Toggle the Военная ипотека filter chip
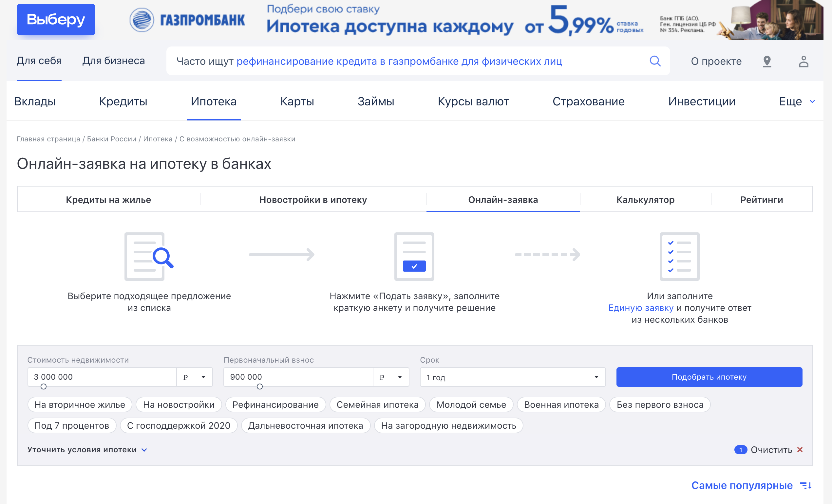This screenshot has width=832, height=504. (x=561, y=405)
